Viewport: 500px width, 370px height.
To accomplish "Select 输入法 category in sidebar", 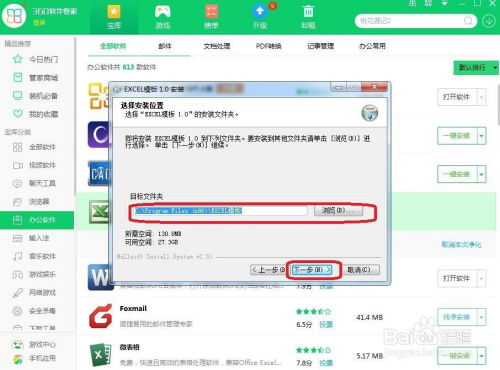I will point(31,238).
